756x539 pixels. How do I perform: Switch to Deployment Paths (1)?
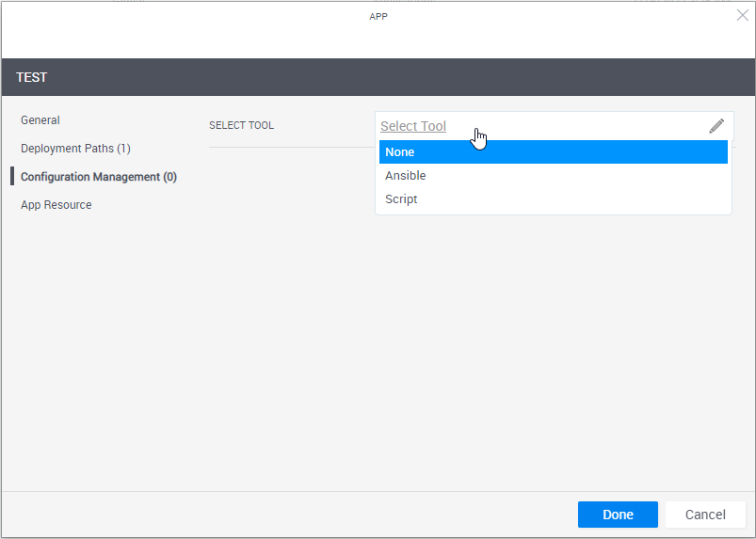tap(75, 149)
